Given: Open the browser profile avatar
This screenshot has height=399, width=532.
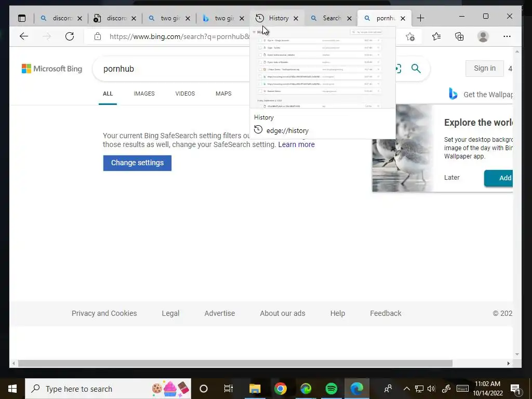Looking at the screenshot, I should 483,36.
